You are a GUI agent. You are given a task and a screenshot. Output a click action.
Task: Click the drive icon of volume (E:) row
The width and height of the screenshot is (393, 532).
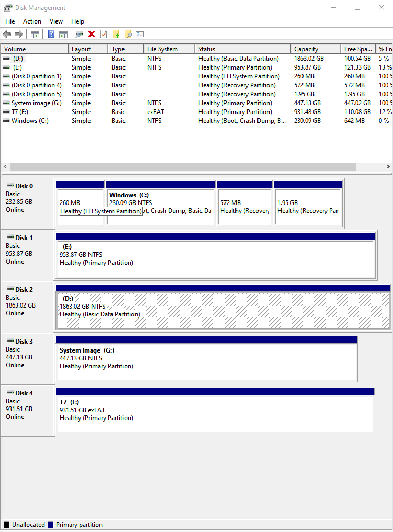tap(6, 67)
